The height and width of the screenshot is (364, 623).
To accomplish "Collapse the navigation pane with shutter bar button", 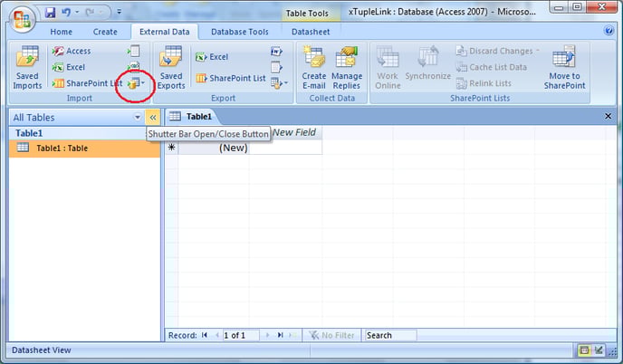I will (x=152, y=117).
